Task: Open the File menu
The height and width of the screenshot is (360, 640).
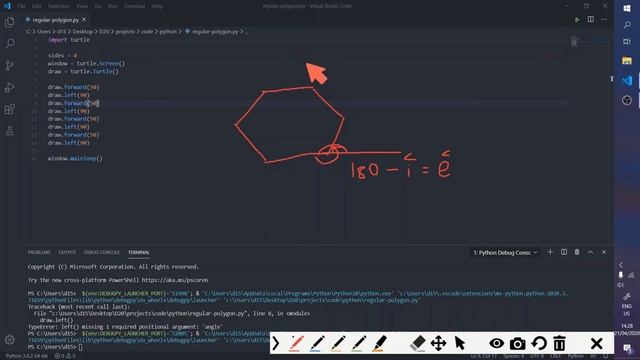Action: pos(21,6)
